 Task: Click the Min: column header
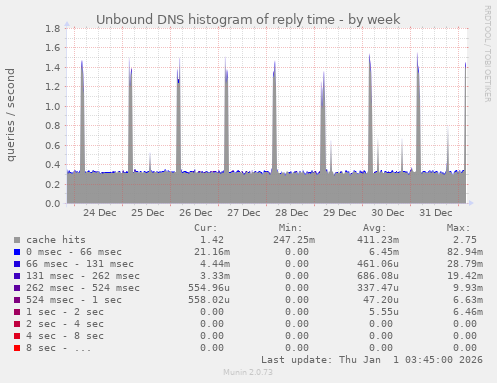290,228
